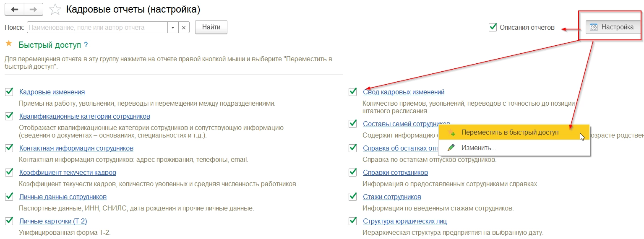Disable the Личные карточки (Т-2) checkbox

(x=9, y=221)
